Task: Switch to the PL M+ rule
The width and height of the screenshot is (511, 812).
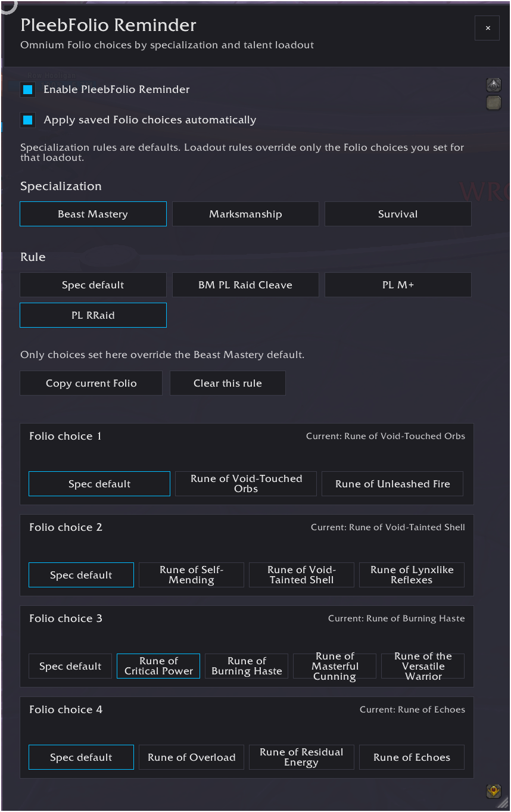Action: pyautogui.click(x=398, y=285)
